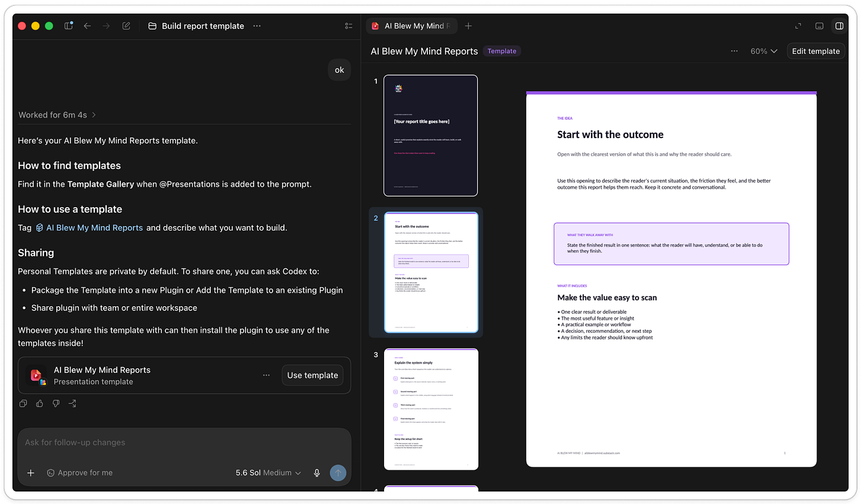Select slide 3 thumbnail
This screenshot has width=863, height=504.
[431, 409]
